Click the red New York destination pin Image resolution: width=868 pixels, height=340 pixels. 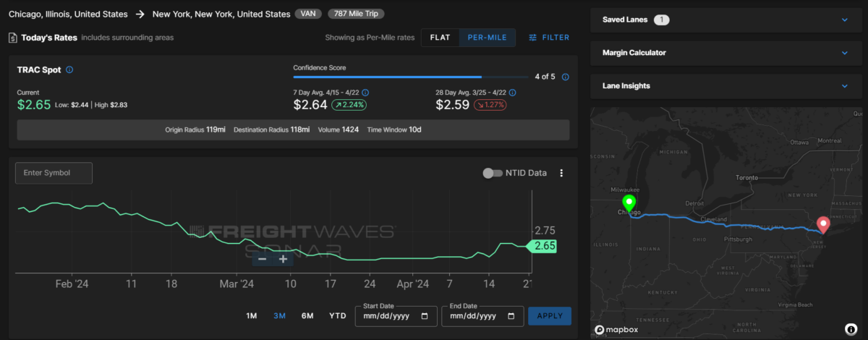[822, 225]
